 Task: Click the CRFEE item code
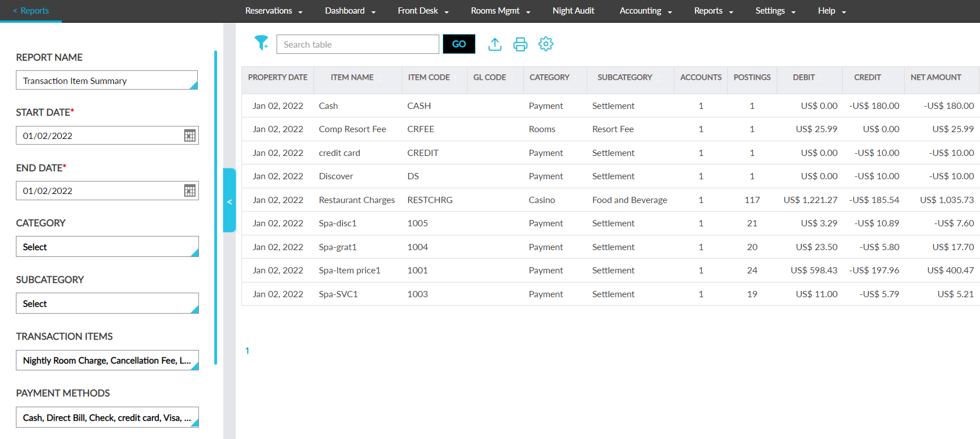coord(421,129)
